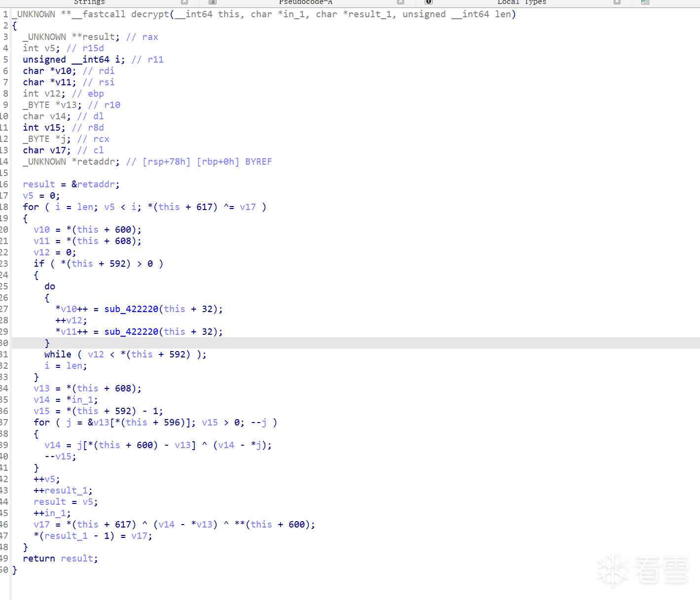Click the 'int v5; // r15d' declaration
Screen dimensions: 700x600
tap(63, 48)
